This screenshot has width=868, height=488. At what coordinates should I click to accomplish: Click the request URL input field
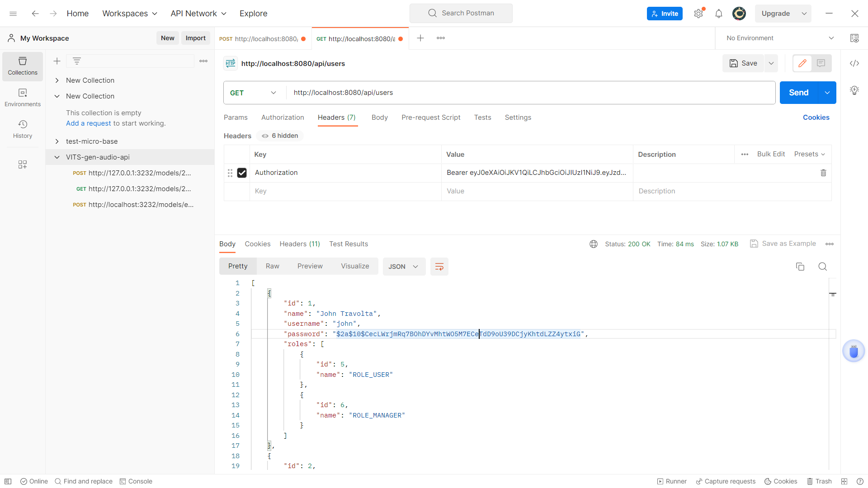[x=529, y=93]
